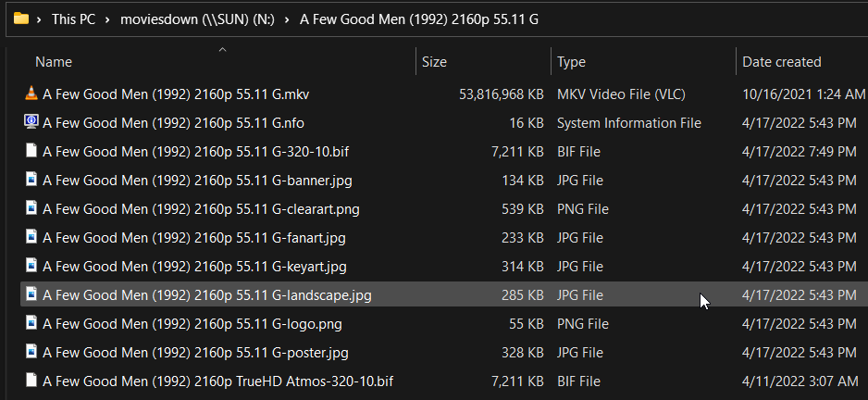Toggle sort direction via arrow above Name column
The image size is (868, 400).
(222, 50)
